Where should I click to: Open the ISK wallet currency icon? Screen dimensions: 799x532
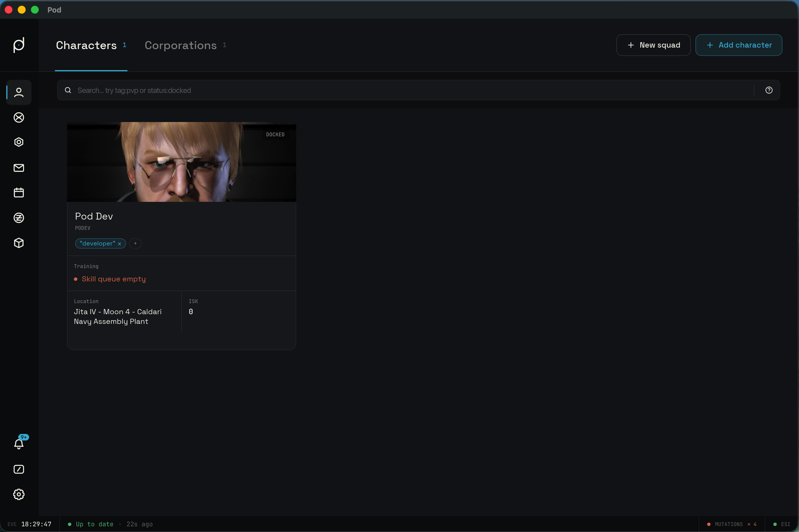coord(19,218)
